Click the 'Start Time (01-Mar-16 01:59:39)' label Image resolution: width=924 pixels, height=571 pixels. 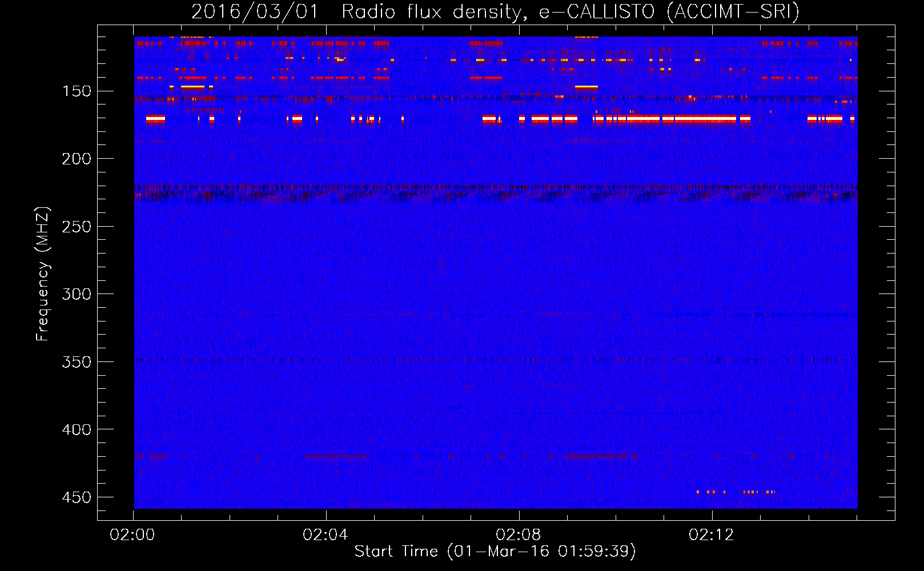tap(495, 552)
